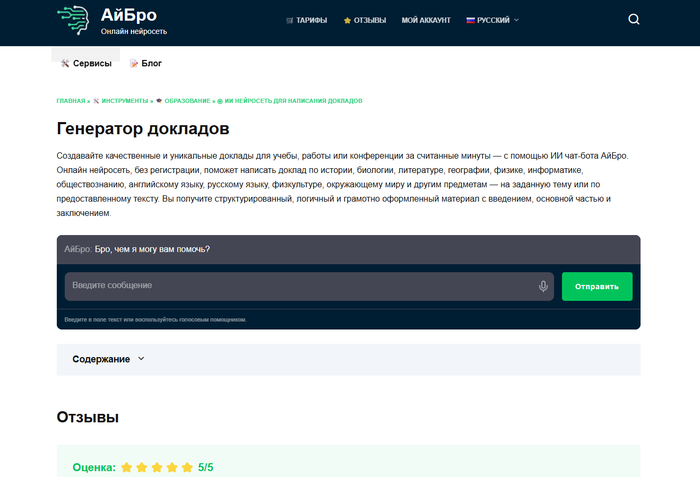Click the fifth rating star
700x477 pixels.
187,467
